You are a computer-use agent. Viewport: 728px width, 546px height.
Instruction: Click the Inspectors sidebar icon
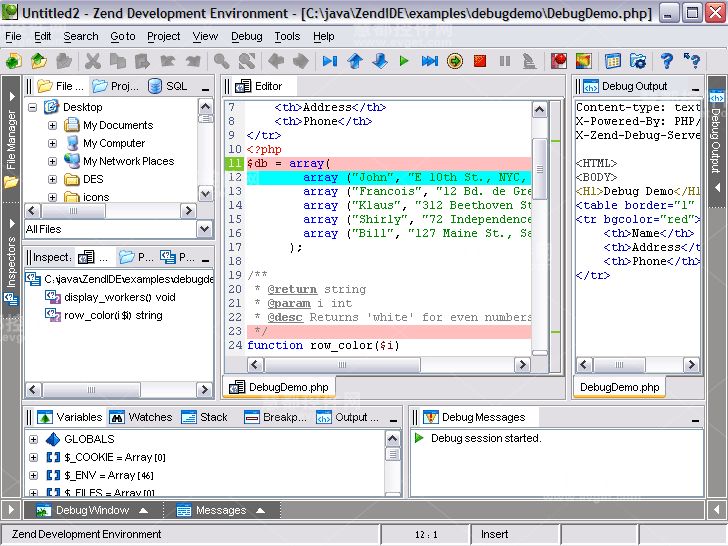click(x=11, y=299)
